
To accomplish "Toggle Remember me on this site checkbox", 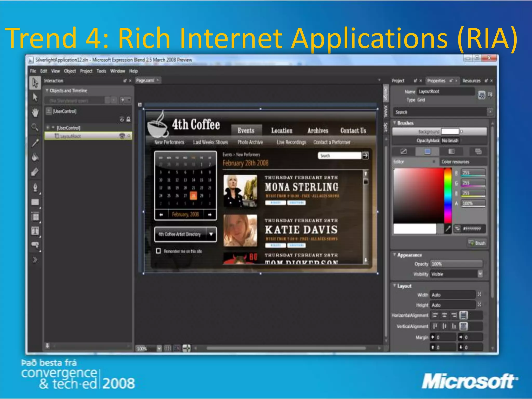I will (158, 251).
